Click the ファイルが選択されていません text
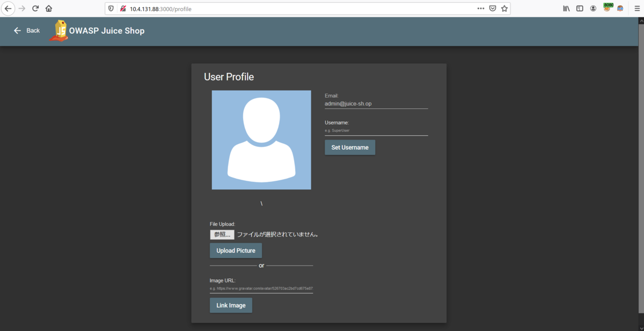 coord(278,234)
